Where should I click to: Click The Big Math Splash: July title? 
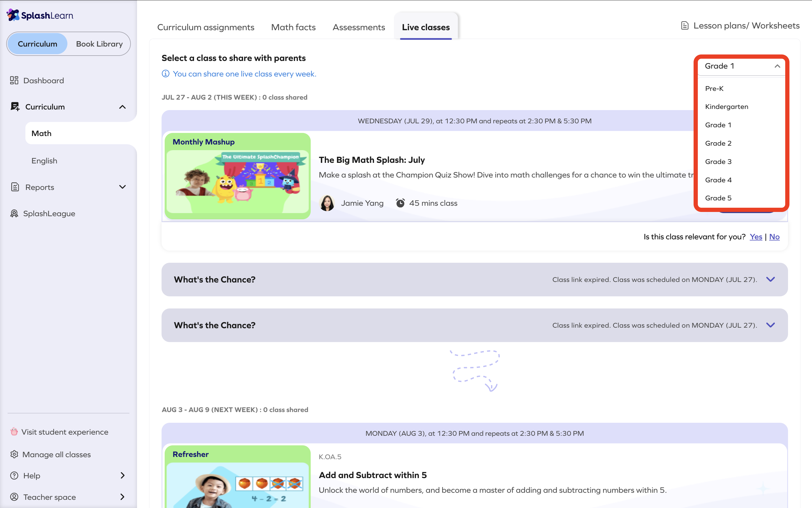[x=372, y=159]
